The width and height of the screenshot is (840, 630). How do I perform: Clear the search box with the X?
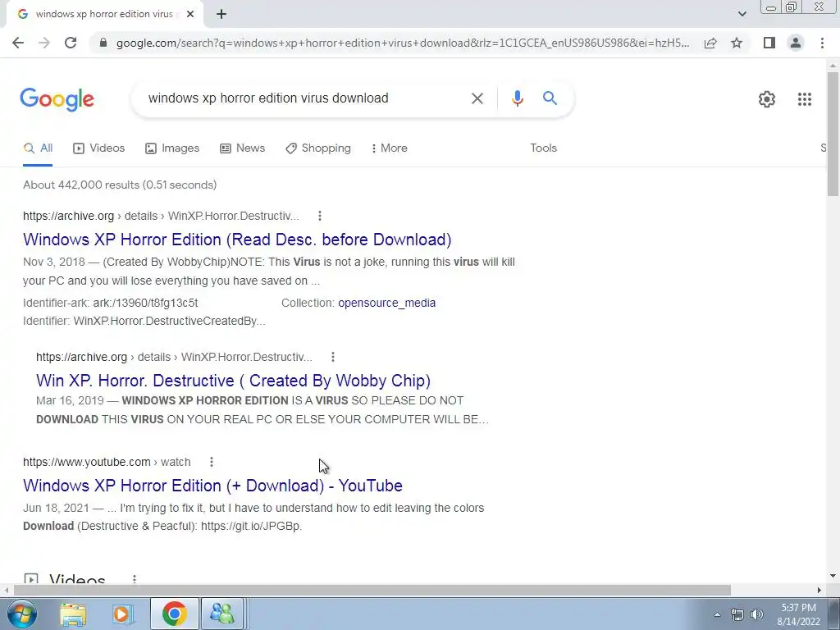(477, 98)
